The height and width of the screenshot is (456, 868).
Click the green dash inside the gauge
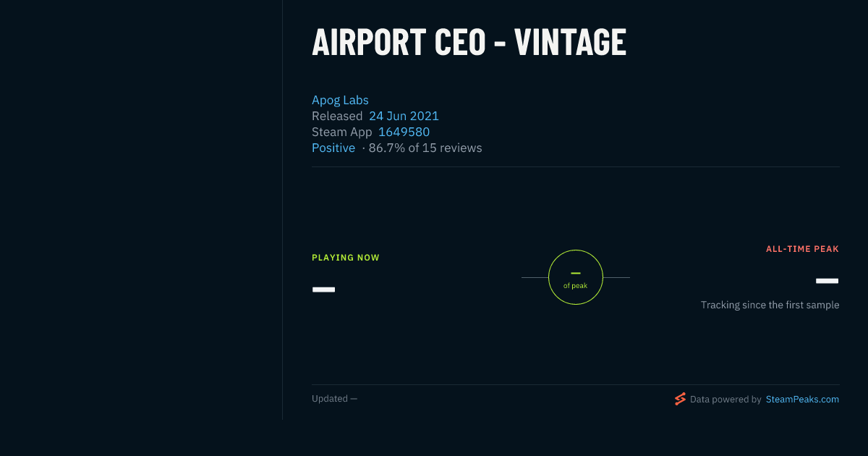(x=576, y=273)
